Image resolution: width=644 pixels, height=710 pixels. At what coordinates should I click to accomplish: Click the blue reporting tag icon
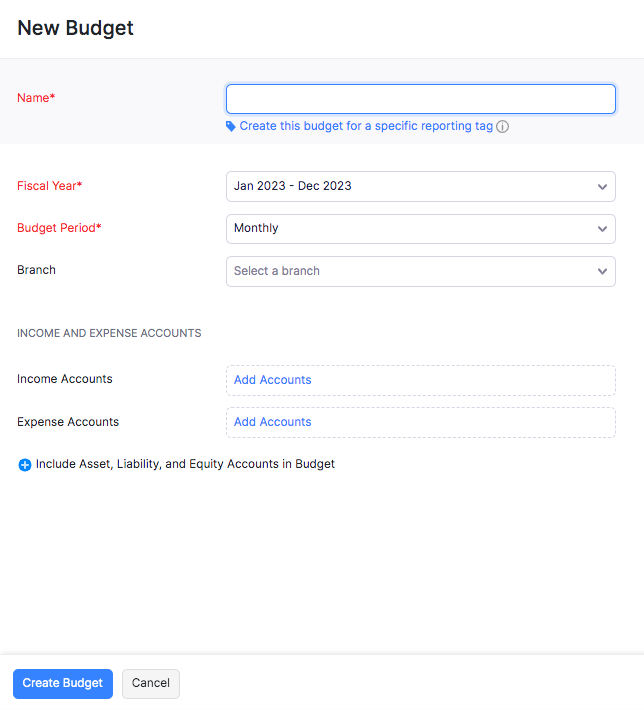click(231, 126)
